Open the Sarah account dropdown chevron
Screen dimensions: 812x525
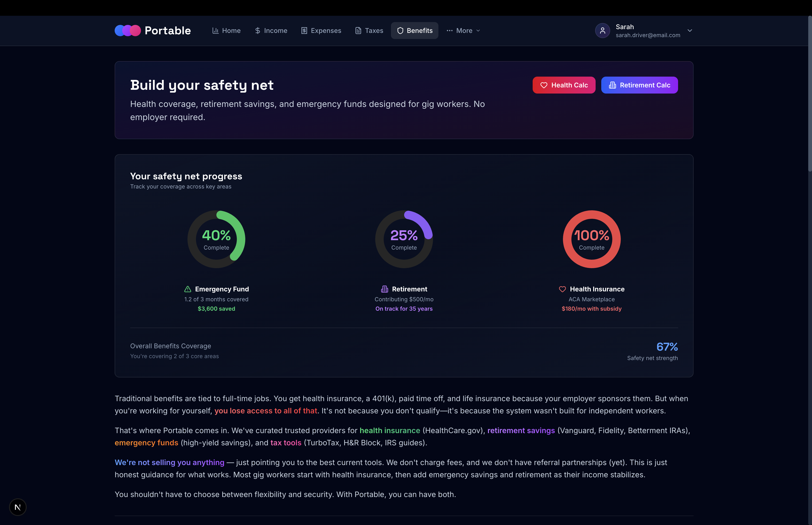tap(690, 31)
